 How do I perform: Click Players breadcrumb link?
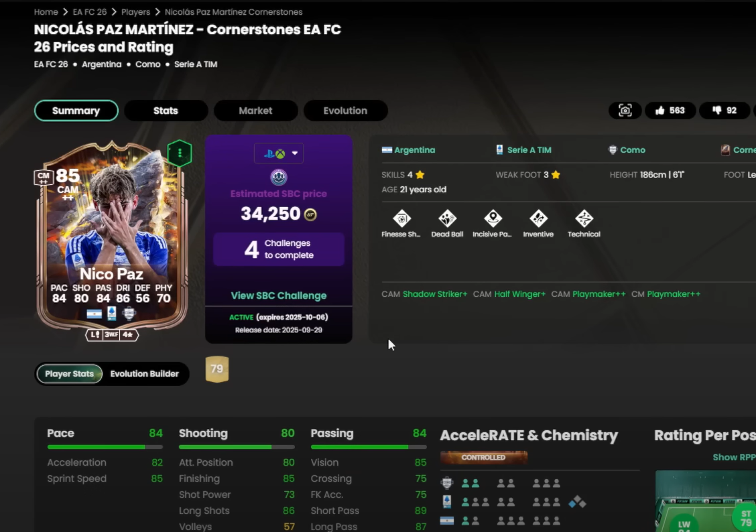(135, 12)
